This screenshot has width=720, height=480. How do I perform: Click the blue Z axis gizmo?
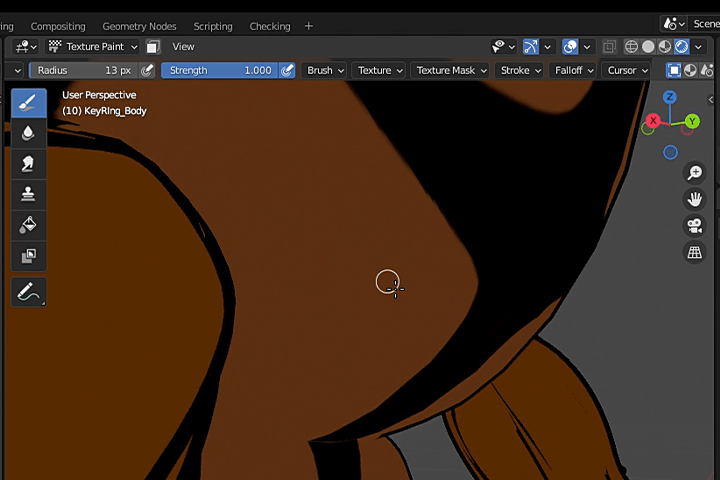tap(670, 97)
